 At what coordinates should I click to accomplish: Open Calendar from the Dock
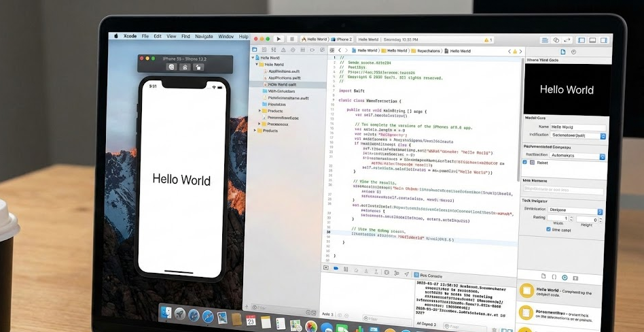point(251,320)
